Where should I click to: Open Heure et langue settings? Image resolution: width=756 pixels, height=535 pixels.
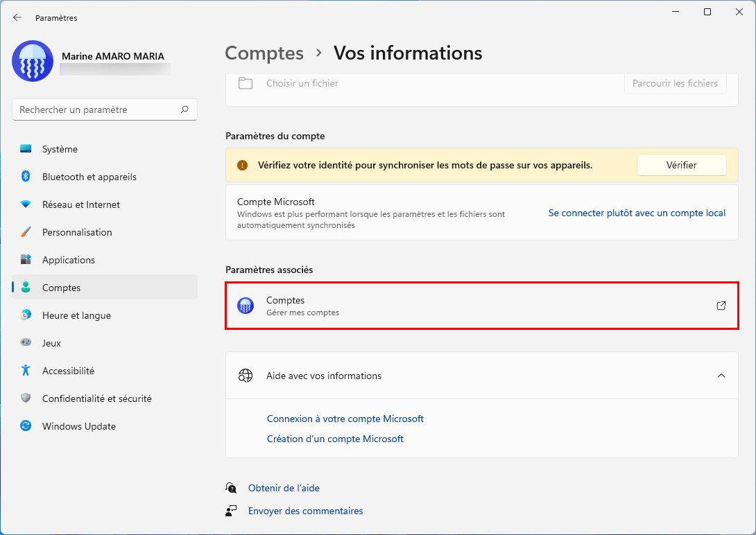105,315
